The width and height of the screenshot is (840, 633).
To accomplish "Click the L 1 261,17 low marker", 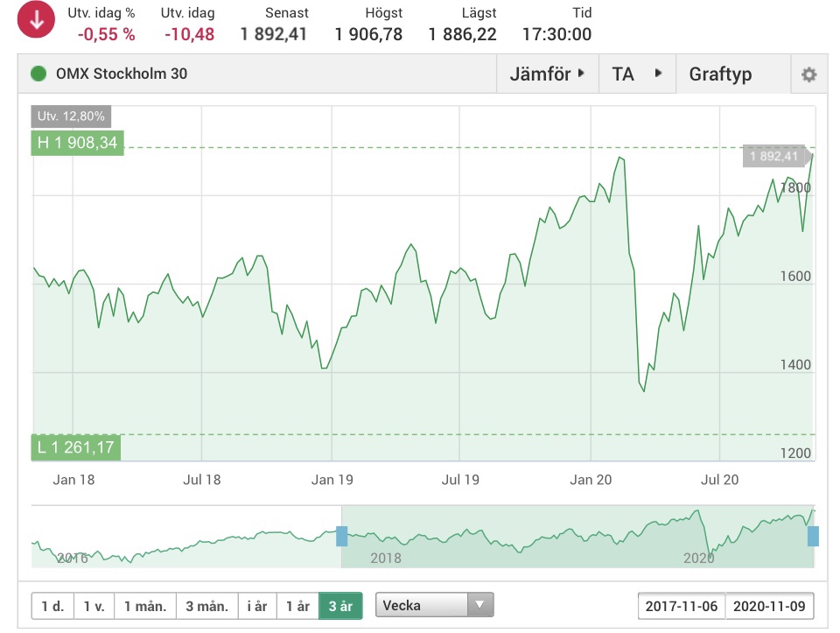I will (76, 448).
